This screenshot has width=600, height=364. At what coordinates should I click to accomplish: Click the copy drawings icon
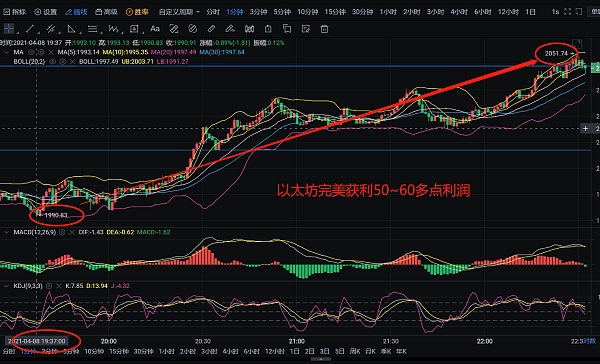[x=287, y=29]
